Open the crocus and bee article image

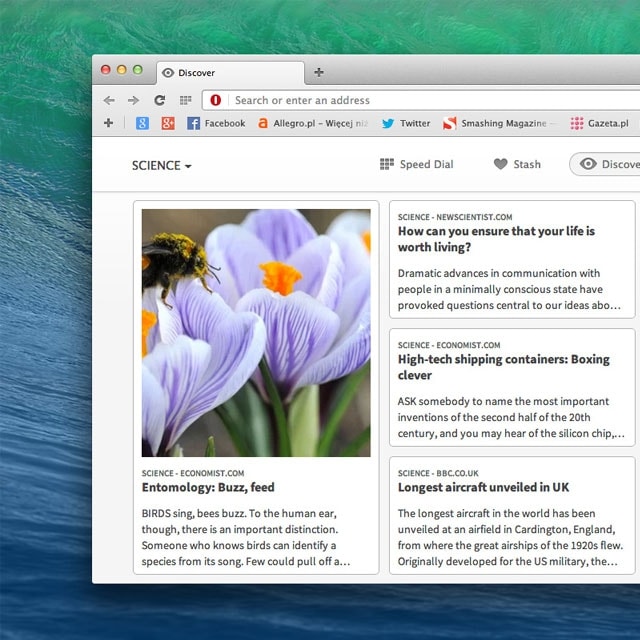256,332
